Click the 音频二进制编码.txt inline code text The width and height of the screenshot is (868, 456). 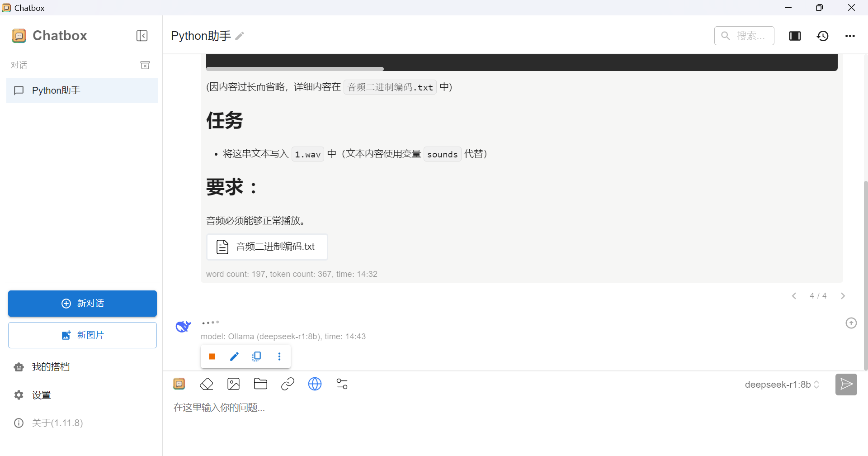pos(390,87)
